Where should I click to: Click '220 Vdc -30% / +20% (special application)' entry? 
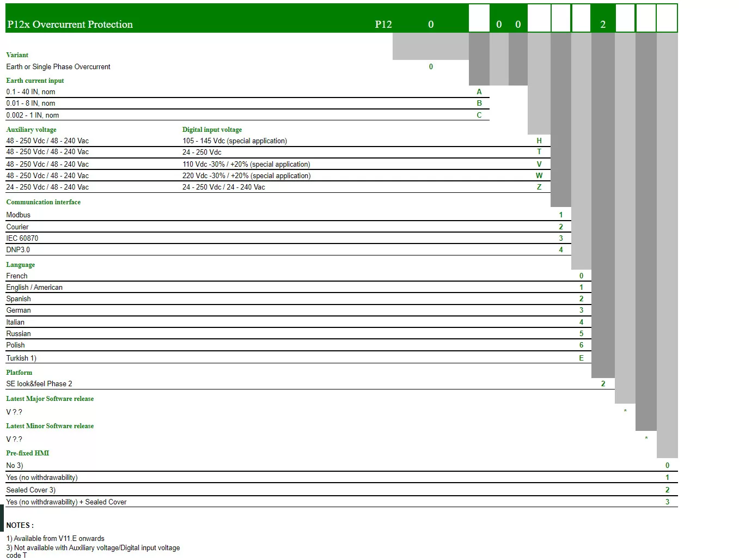246,175
